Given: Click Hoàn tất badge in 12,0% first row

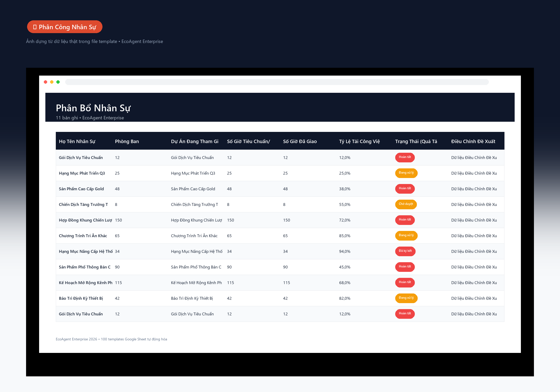Looking at the screenshot, I should [x=405, y=157].
